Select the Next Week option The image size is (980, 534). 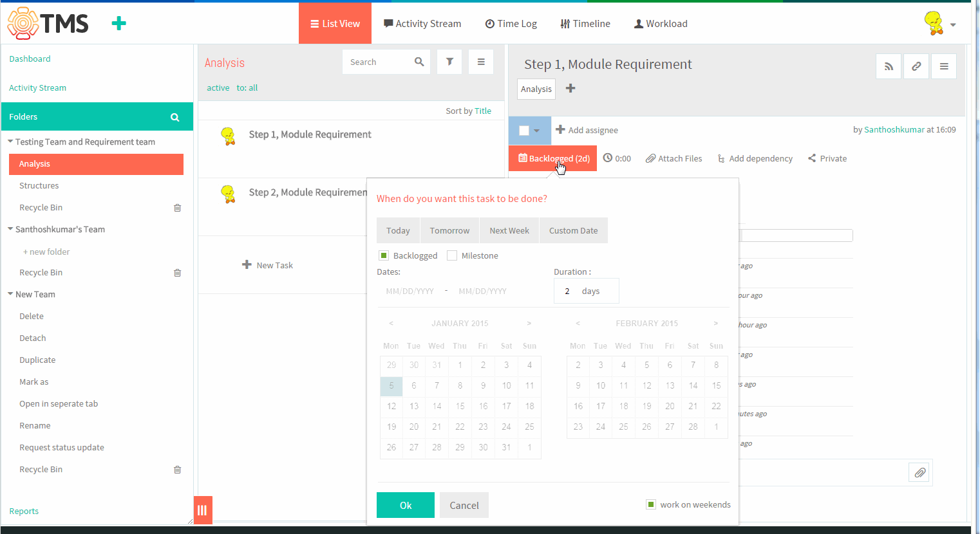(x=509, y=230)
